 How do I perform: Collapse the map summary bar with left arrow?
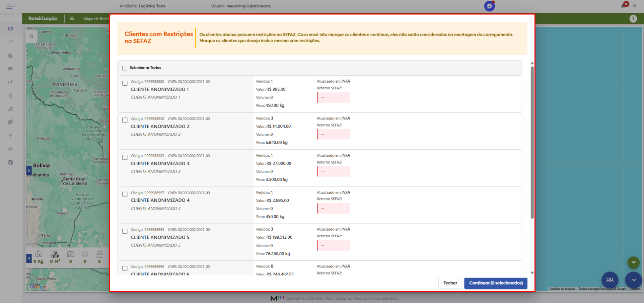[x=29, y=259]
